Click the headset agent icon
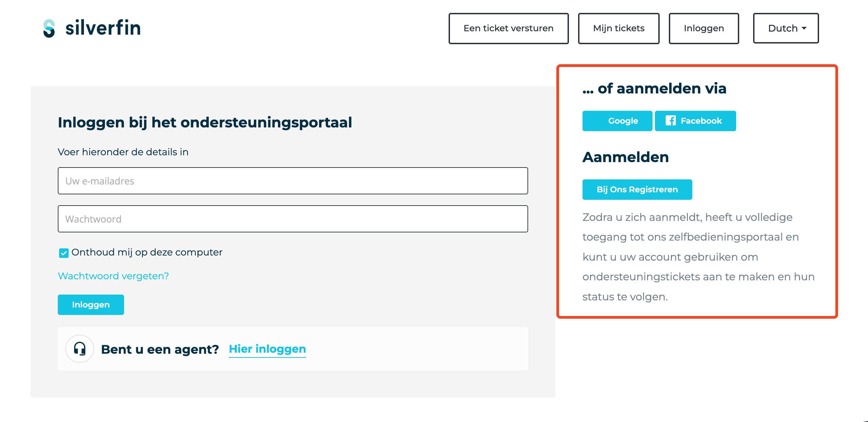This screenshot has width=868, height=422. (80, 349)
